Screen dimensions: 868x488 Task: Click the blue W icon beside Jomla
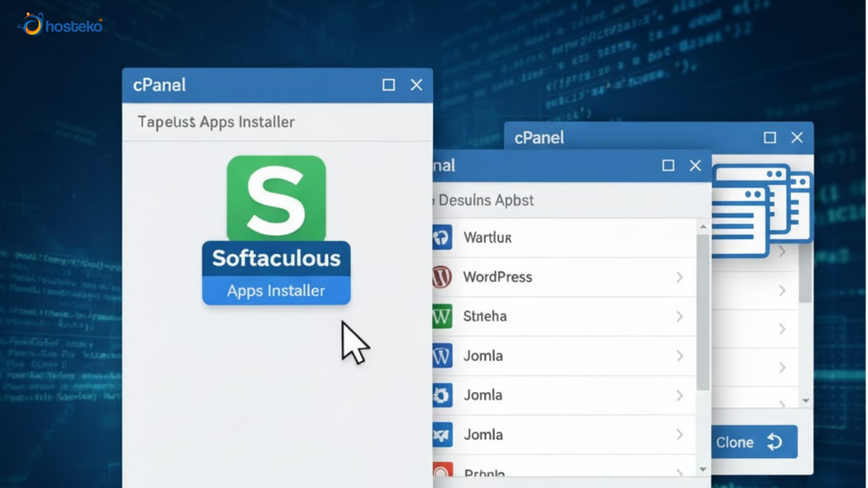click(x=442, y=356)
